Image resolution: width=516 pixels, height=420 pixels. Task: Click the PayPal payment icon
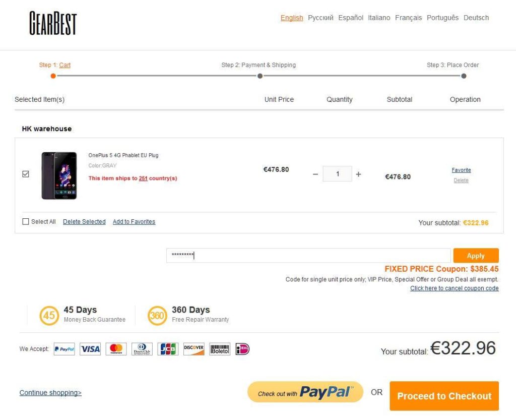[64, 349]
